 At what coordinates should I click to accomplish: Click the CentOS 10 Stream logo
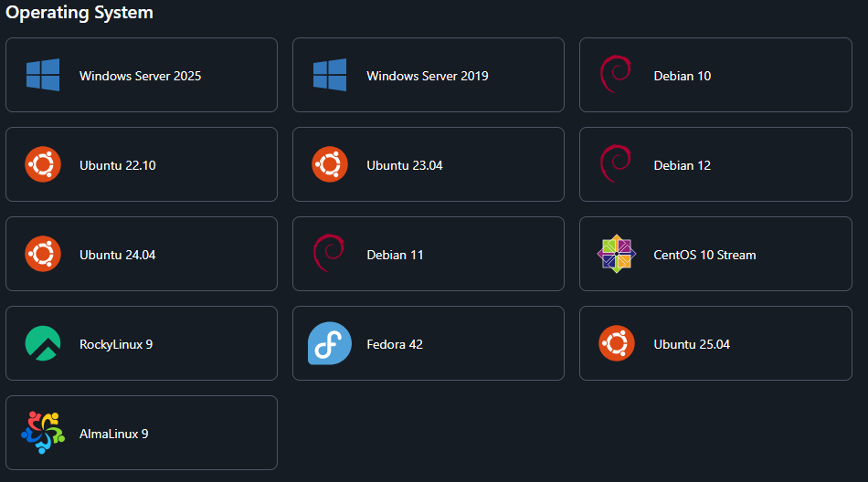pyautogui.click(x=616, y=254)
